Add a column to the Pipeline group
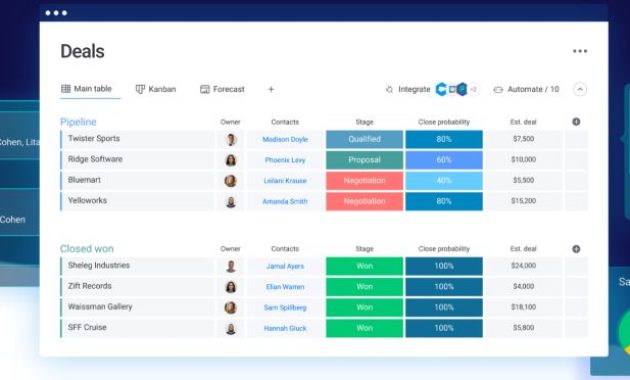 [x=576, y=122]
